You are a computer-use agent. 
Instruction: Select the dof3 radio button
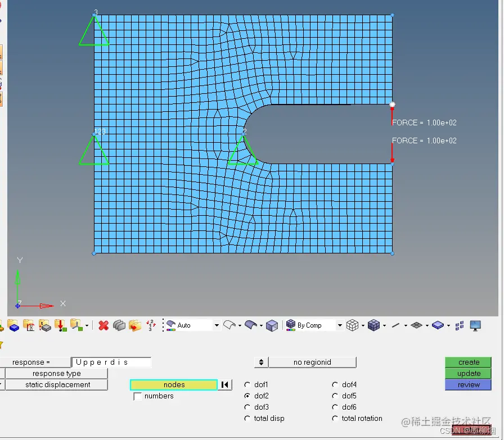[x=247, y=407]
